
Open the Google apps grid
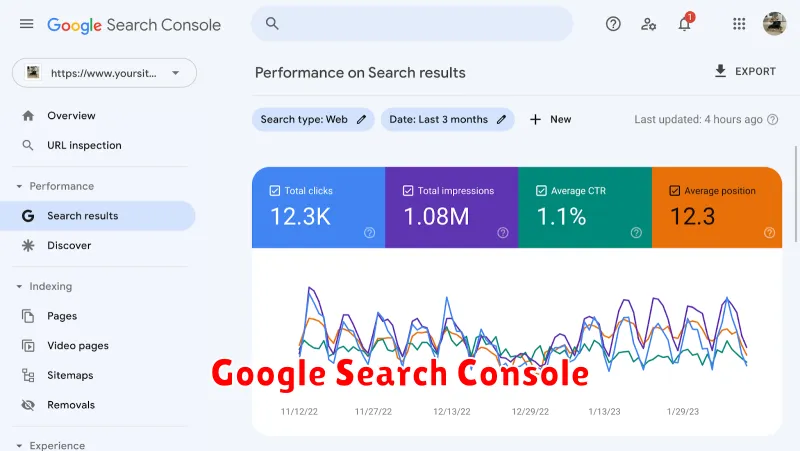click(739, 24)
